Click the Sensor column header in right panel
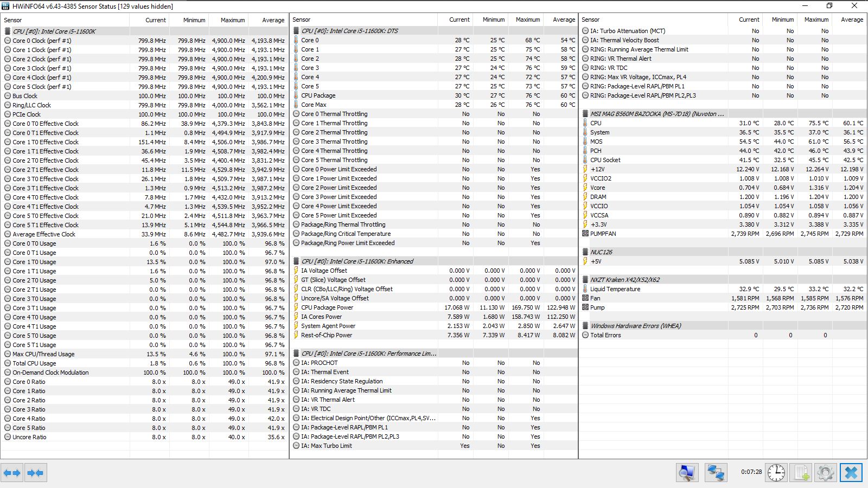The height and width of the screenshot is (488, 868). click(653, 20)
